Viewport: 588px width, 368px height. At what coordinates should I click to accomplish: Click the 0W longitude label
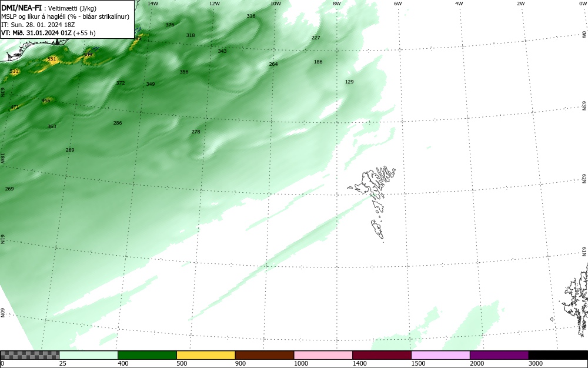(582, 4)
